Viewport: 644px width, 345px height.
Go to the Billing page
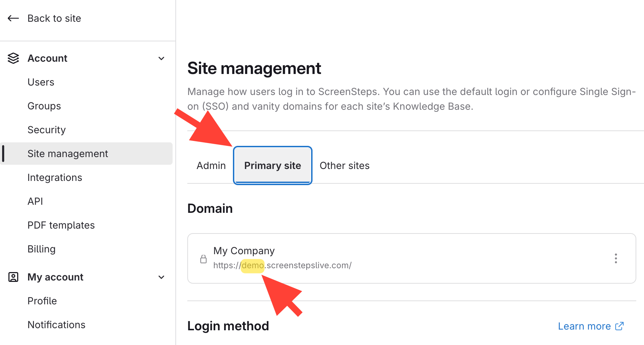point(41,249)
